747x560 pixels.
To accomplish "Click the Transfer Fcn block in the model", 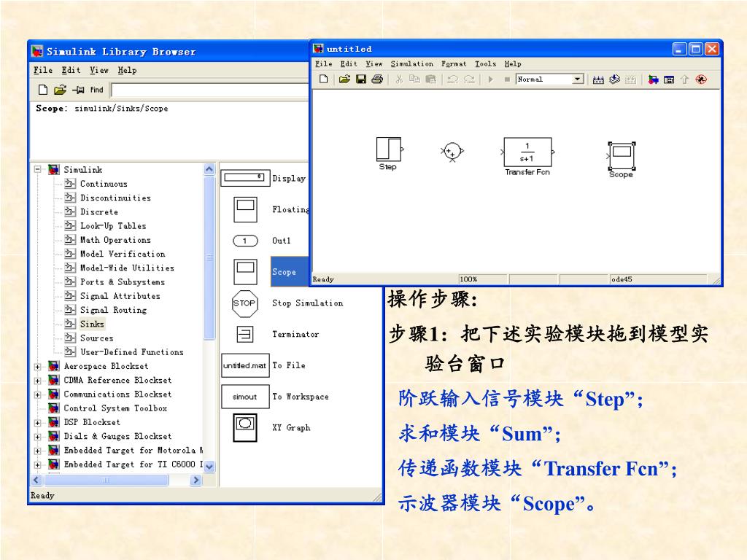I will 527,152.
